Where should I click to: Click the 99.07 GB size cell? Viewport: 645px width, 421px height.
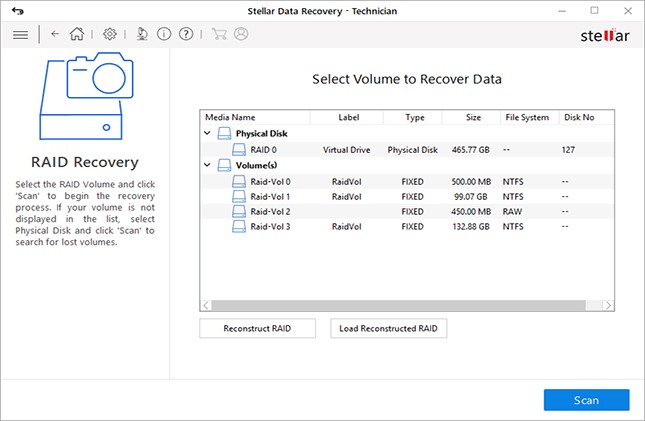pos(471,197)
